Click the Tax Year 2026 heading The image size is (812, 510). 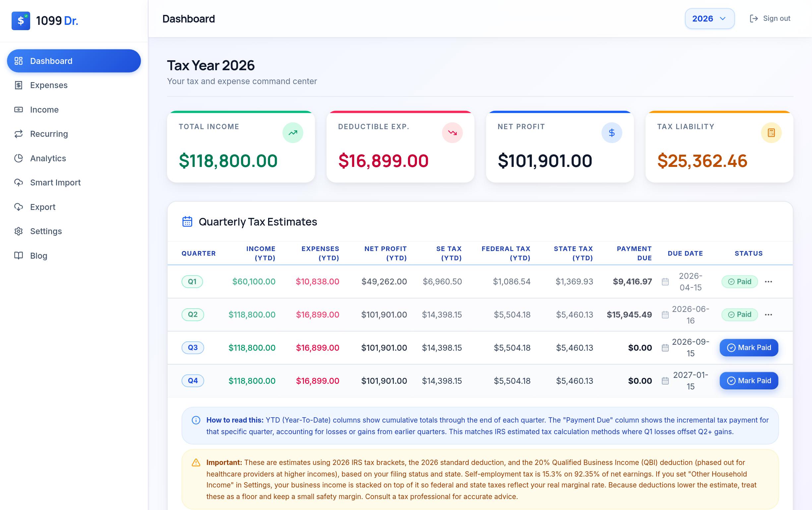211,65
